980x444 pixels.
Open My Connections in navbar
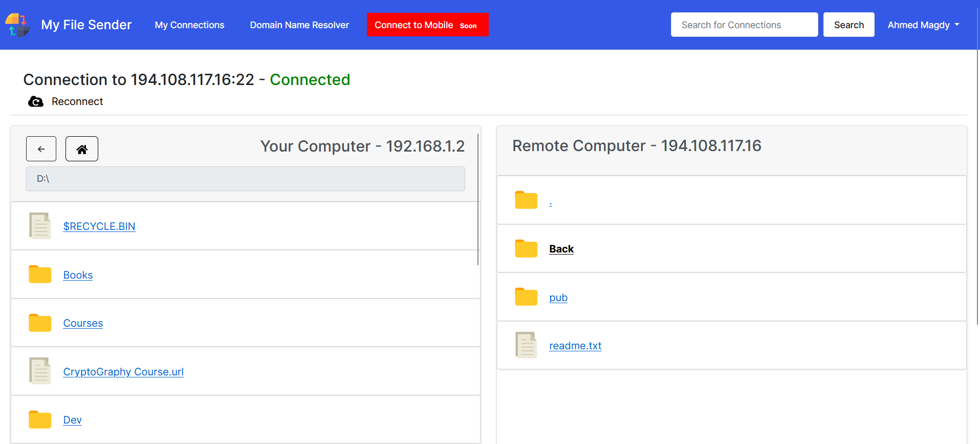point(189,25)
